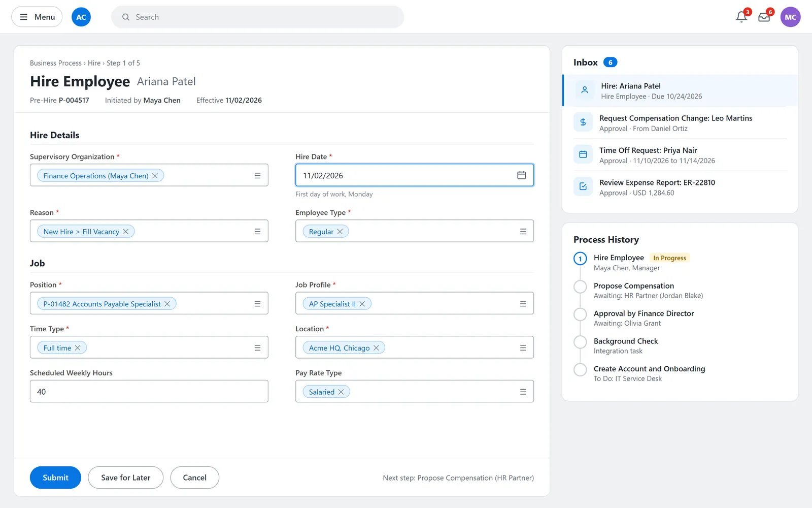The height and width of the screenshot is (508, 812).
Task: Remove the New Hire > Fill Vacancy chip
Action: click(125, 232)
